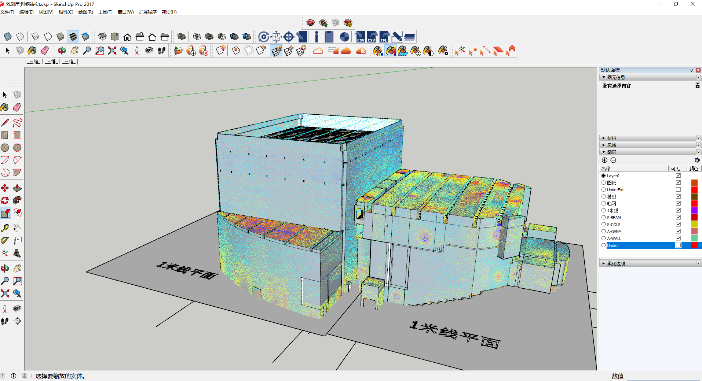Image resolution: width=702 pixels, height=381 pixels.
Task: Click Delete Layer minus button
Action: [x=613, y=160]
